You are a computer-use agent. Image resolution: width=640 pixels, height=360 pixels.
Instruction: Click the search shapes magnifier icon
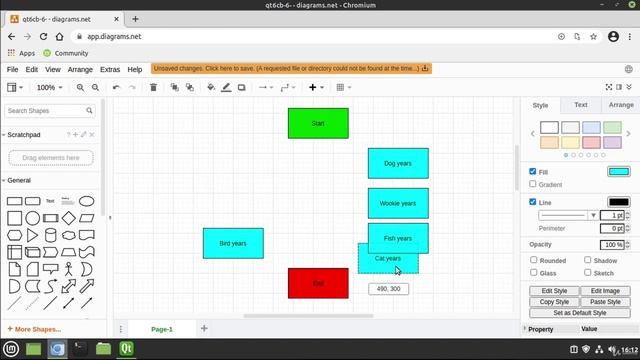[89, 111]
